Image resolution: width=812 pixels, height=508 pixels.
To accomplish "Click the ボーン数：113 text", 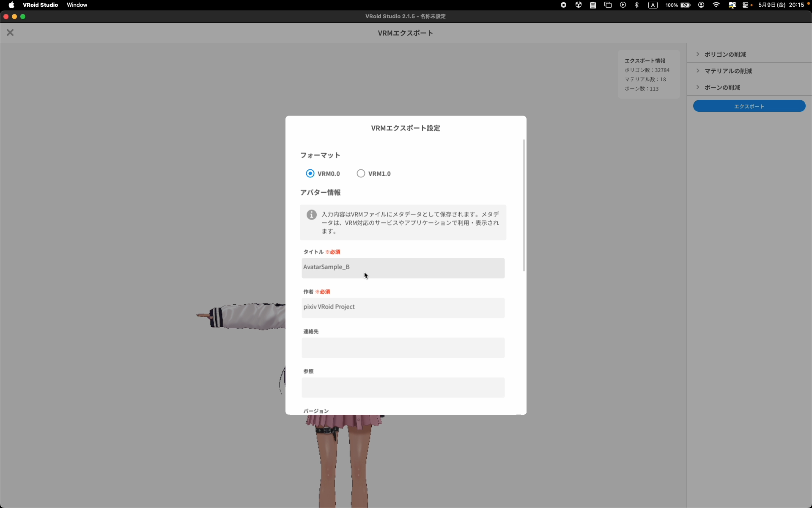I will click(642, 88).
